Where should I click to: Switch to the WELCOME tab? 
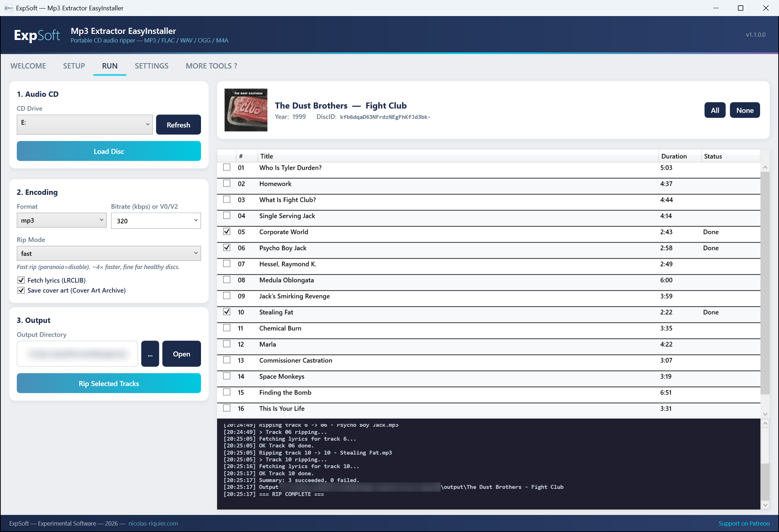pyautogui.click(x=28, y=66)
